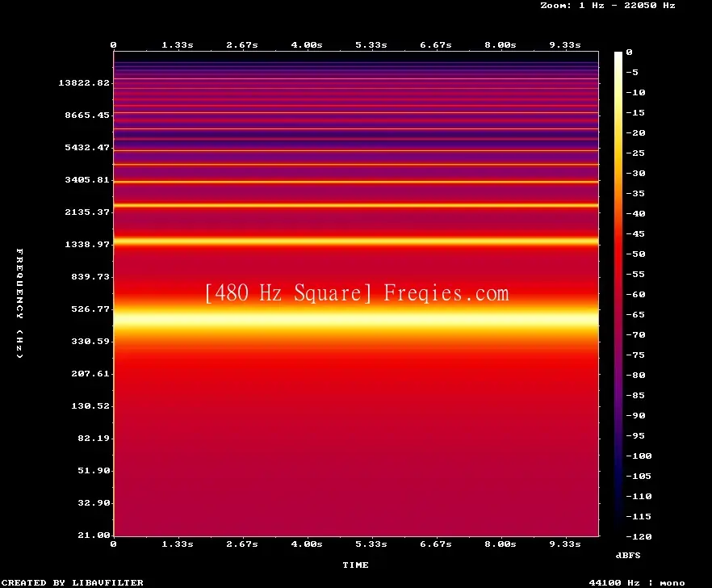The image size is (712, 588).
Task: Click the 130.52 frequency axis label
Action: pos(90,405)
